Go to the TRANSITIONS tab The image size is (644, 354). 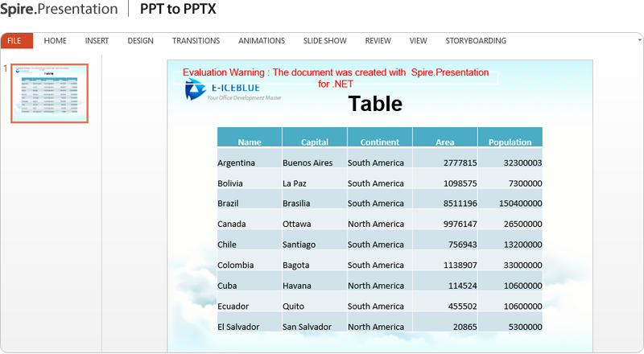(196, 41)
